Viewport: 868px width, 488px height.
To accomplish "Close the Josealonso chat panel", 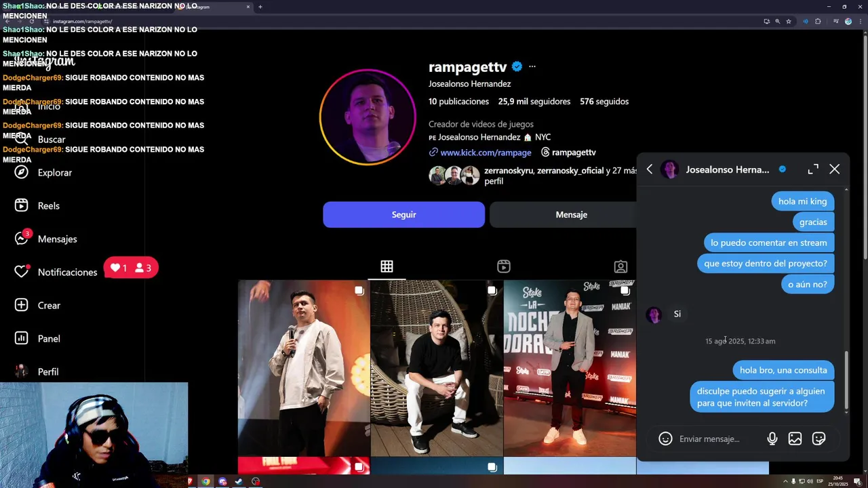I will tap(835, 169).
